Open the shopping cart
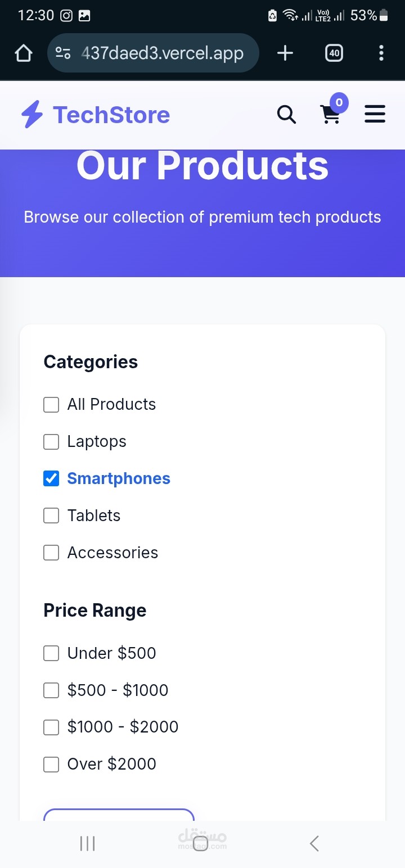The image size is (405, 868). pyautogui.click(x=330, y=114)
